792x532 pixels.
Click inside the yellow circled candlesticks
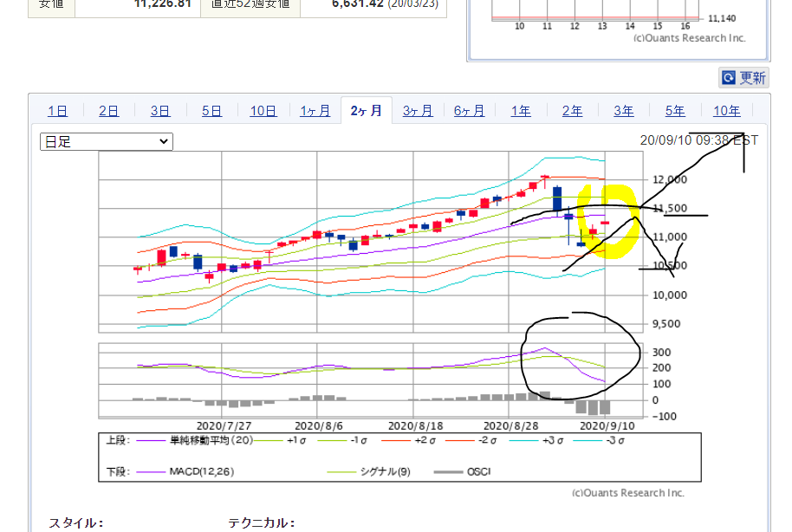(605, 221)
